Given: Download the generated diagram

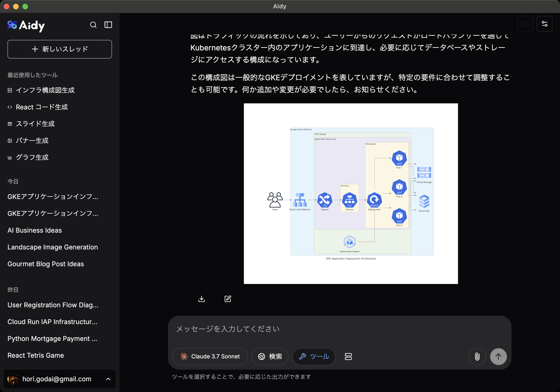Looking at the screenshot, I should 202,299.
